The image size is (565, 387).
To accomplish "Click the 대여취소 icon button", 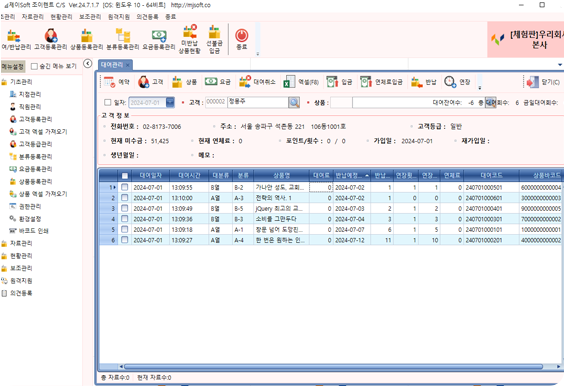I will coord(257,82).
